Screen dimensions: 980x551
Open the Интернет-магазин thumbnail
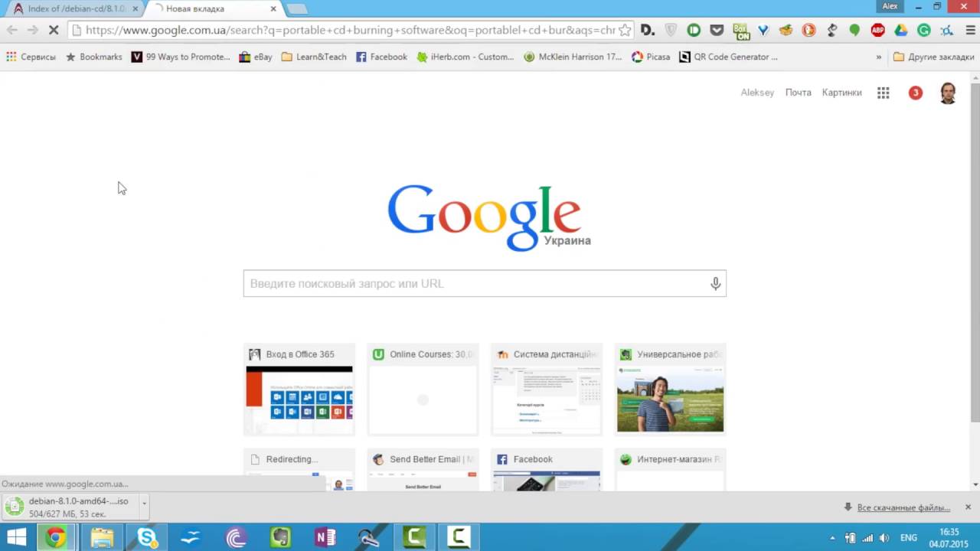670,470
